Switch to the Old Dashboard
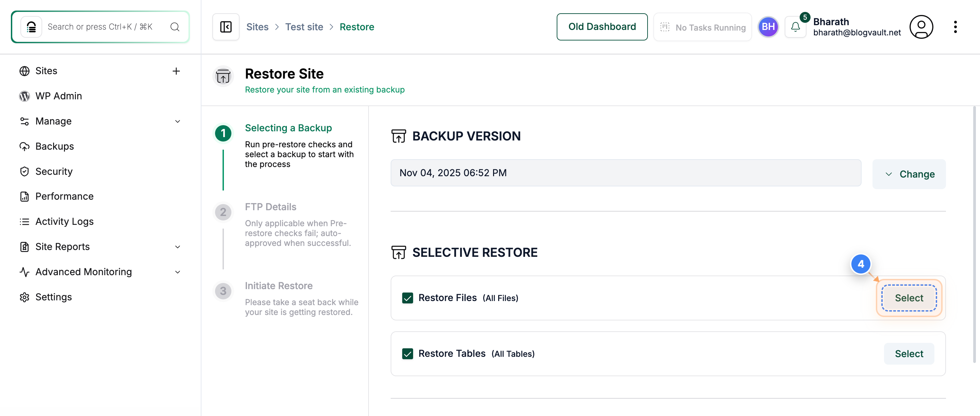 tap(602, 27)
